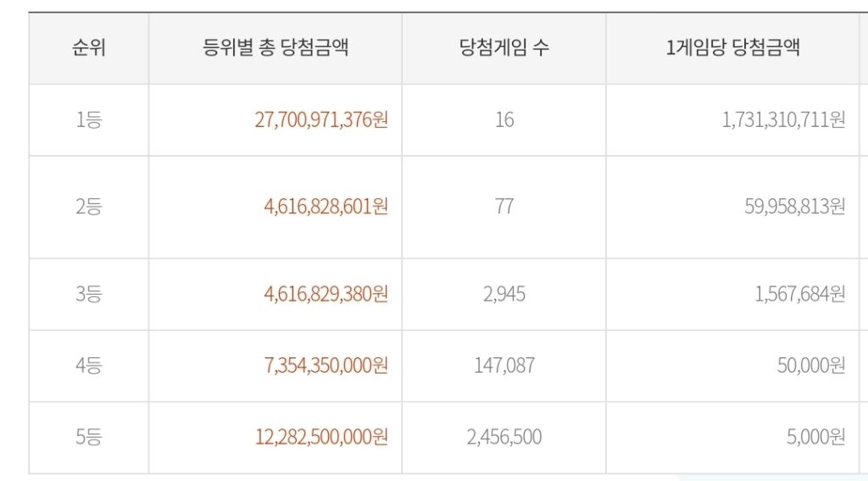Click the 순위 column header
Screen dimensions: 868x481
[88, 47]
